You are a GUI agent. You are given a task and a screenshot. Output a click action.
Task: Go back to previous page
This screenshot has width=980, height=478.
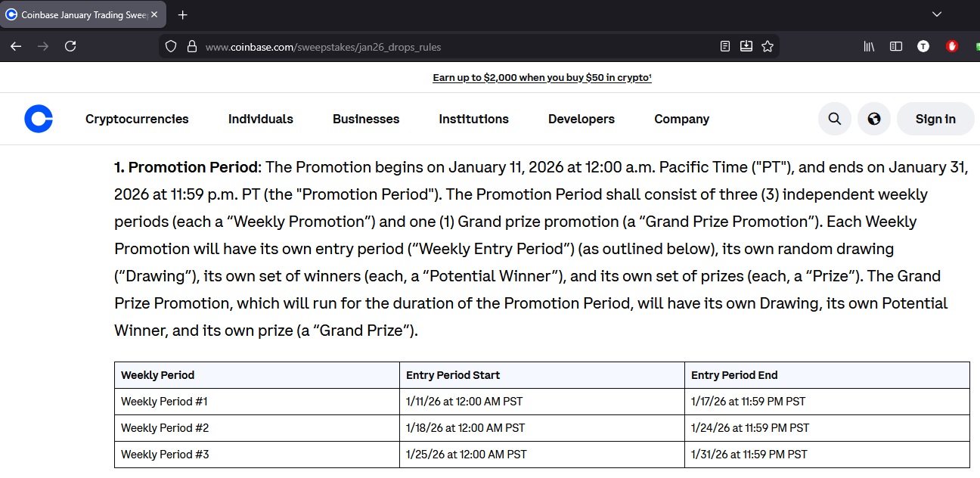[x=16, y=46]
